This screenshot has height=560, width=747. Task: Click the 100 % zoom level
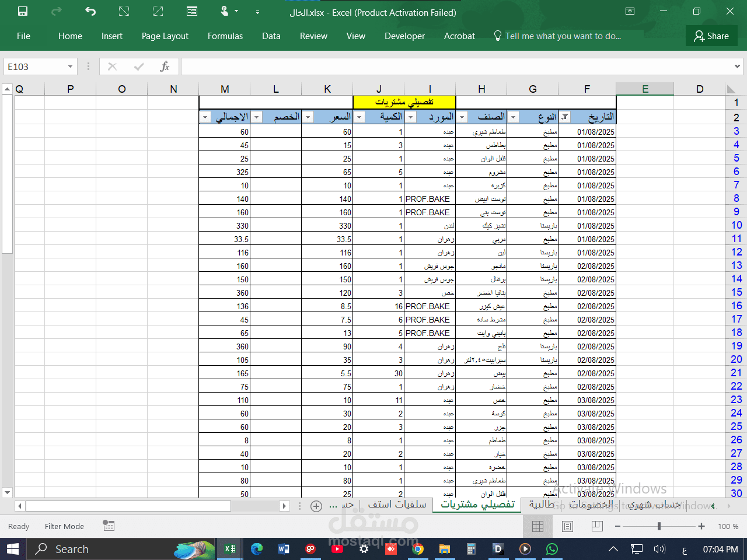tap(728, 526)
